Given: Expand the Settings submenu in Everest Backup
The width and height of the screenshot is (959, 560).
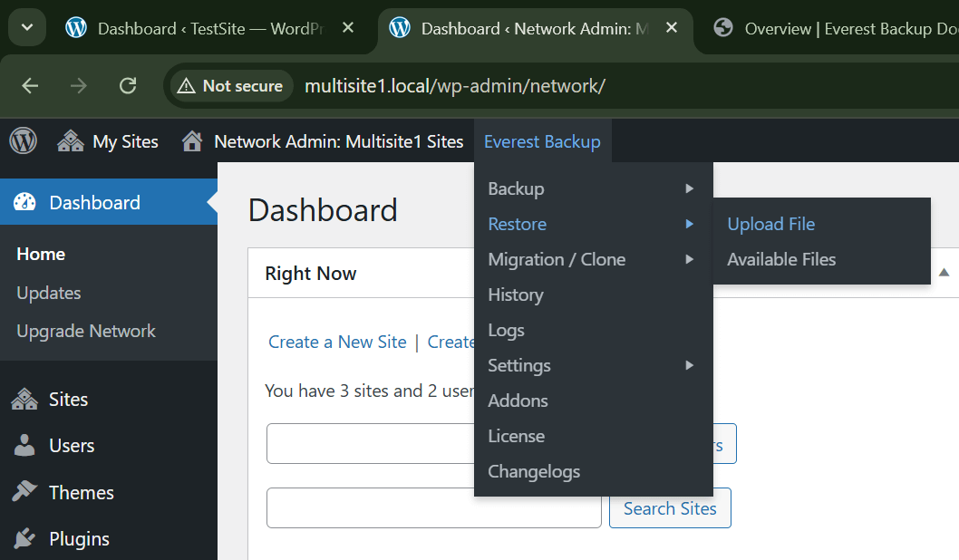Looking at the screenshot, I should [689, 365].
